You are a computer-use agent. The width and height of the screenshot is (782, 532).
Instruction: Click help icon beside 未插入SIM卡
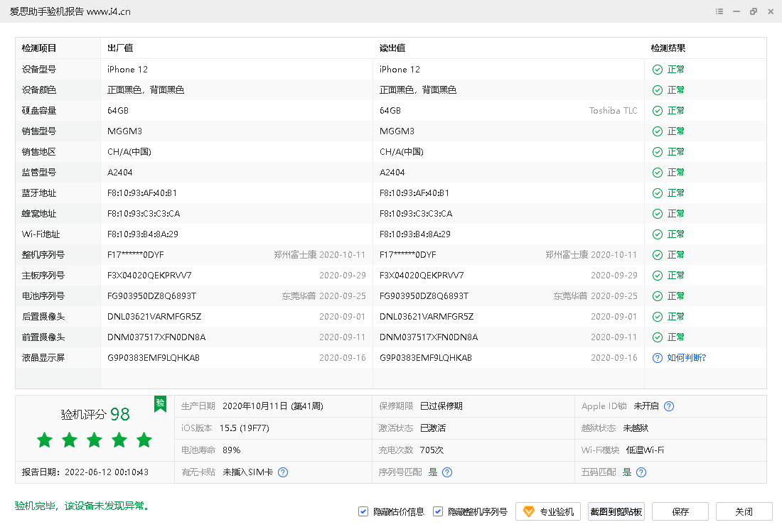point(283,472)
